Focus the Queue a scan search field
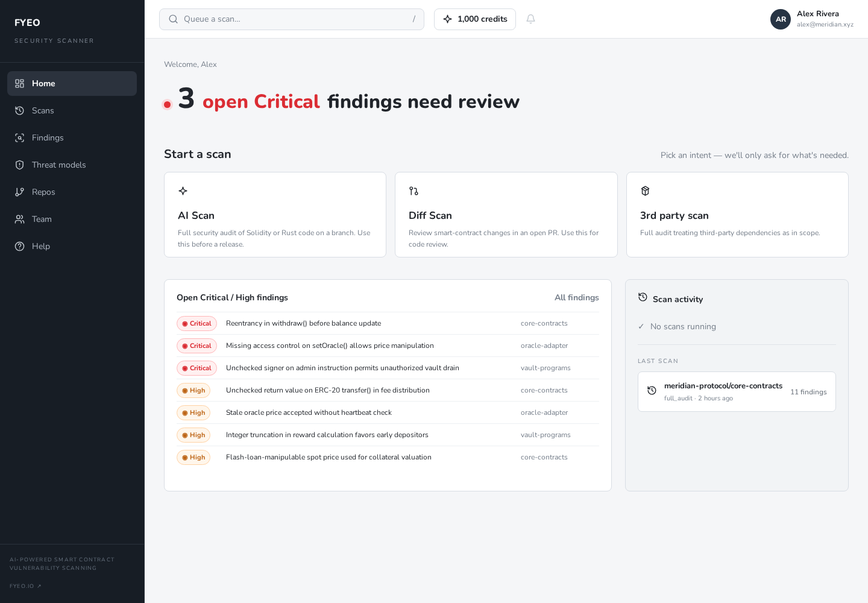Viewport: 868px width, 603px height. point(292,19)
